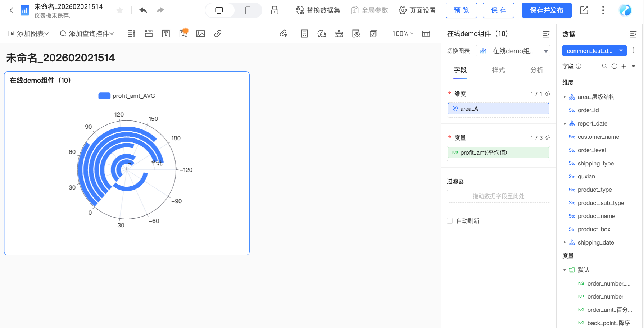The width and height of the screenshot is (644, 328).
Task: Click the profit_amt_AVG legend color swatch
Action: (104, 96)
